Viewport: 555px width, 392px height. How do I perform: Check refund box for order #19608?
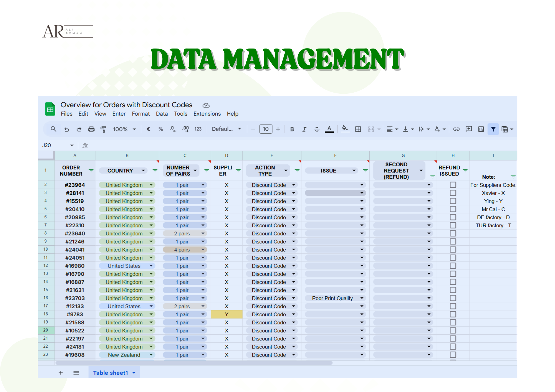coord(453,355)
